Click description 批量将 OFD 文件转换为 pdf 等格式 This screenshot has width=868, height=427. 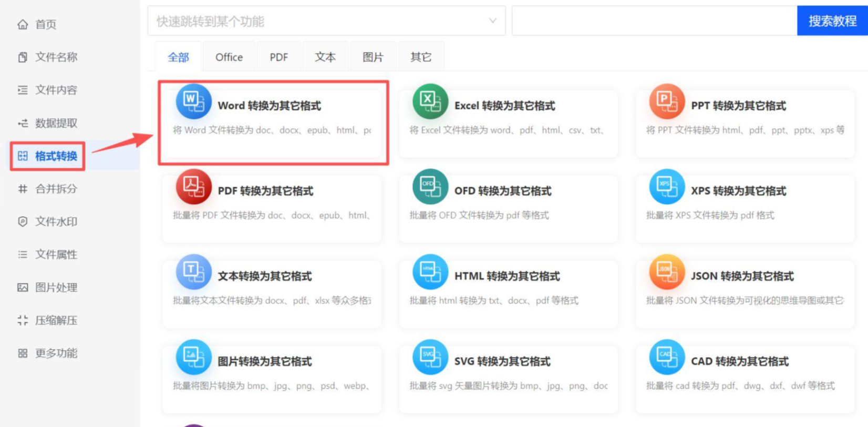click(479, 215)
